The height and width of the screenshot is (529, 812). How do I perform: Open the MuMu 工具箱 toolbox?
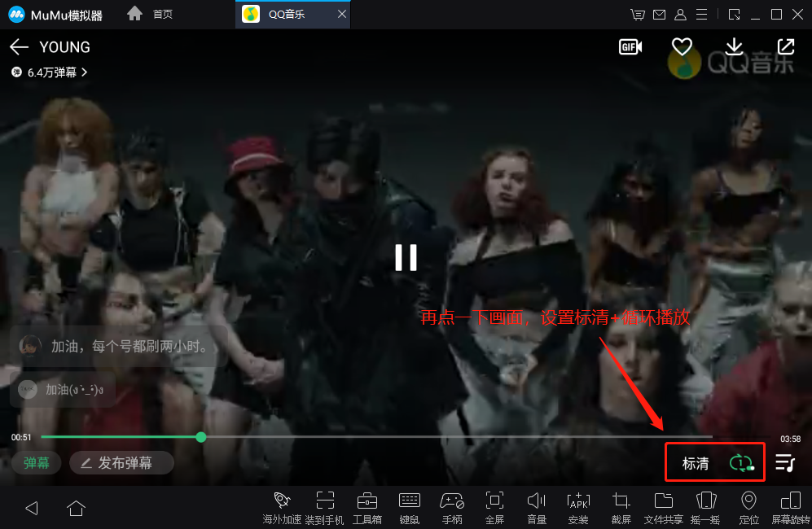367,508
